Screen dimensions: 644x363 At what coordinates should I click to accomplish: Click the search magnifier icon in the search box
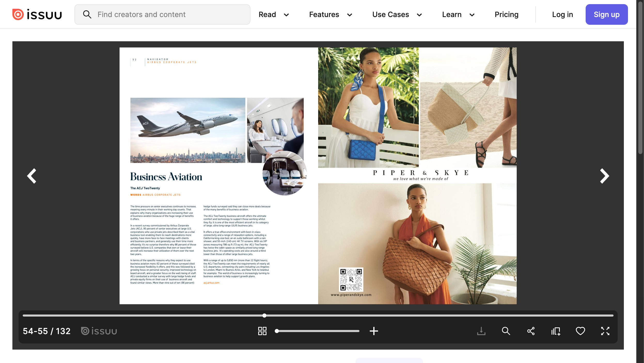pyautogui.click(x=87, y=14)
